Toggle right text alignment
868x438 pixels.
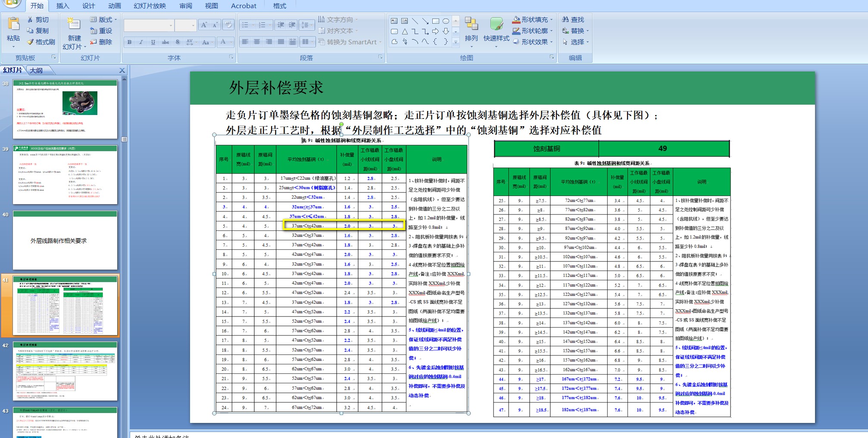coord(269,42)
